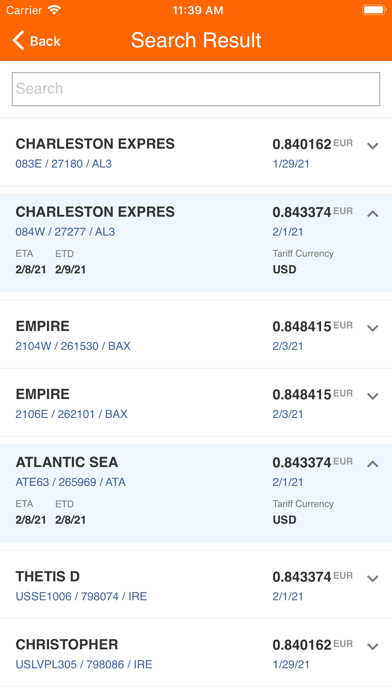Open voyage link 2104W / 261530 / BAX
The width and height of the screenshot is (392, 696).
click(73, 346)
